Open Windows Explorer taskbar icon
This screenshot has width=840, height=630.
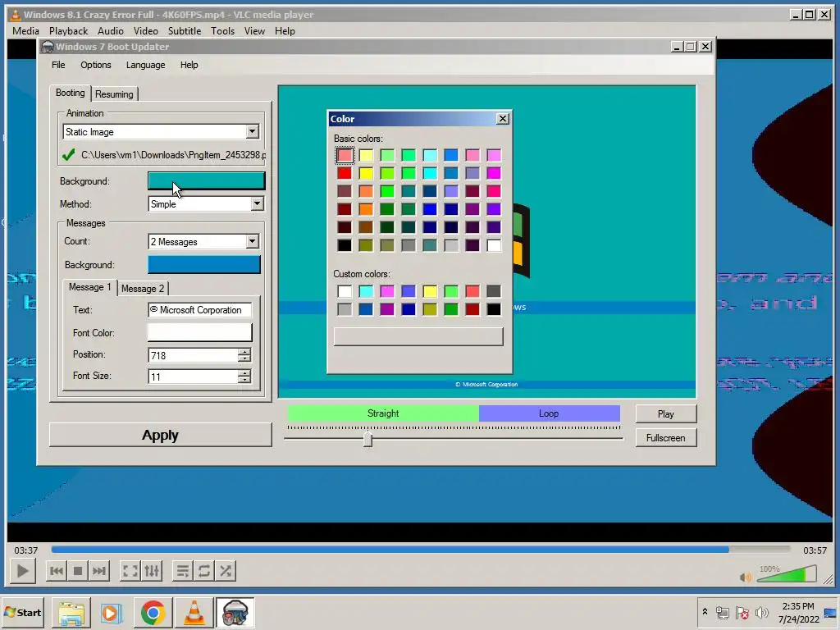[x=71, y=613]
